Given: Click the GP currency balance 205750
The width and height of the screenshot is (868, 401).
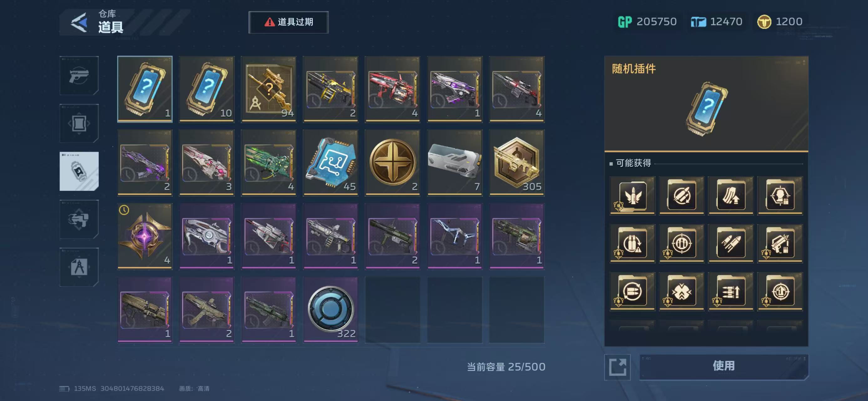Looking at the screenshot, I should pos(647,22).
